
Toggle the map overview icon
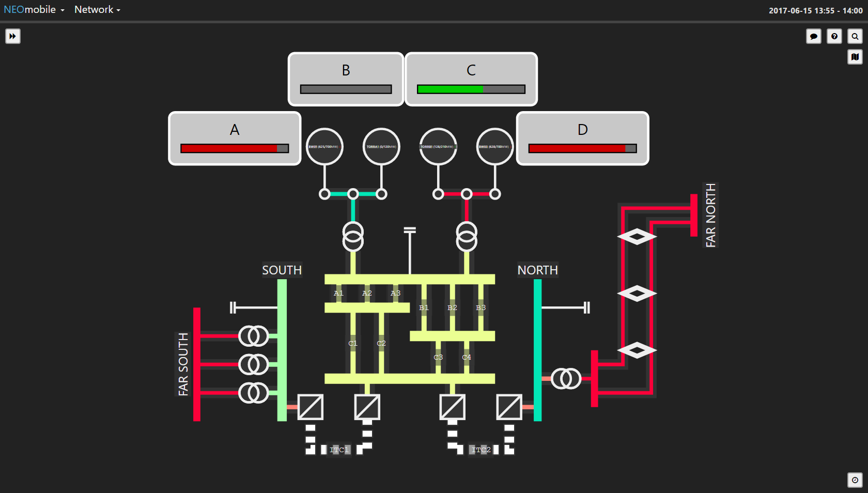855,57
